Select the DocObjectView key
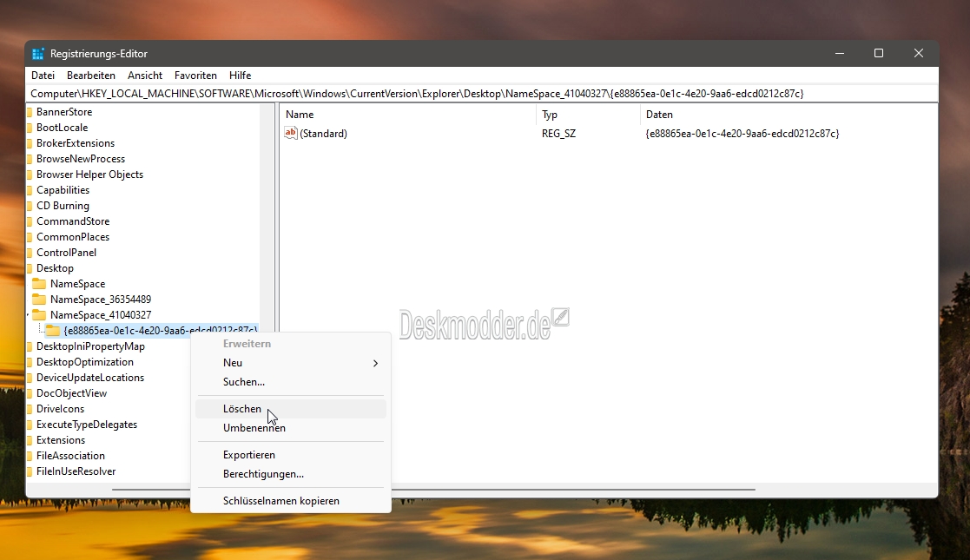This screenshot has height=560, width=970. (x=71, y=393)
